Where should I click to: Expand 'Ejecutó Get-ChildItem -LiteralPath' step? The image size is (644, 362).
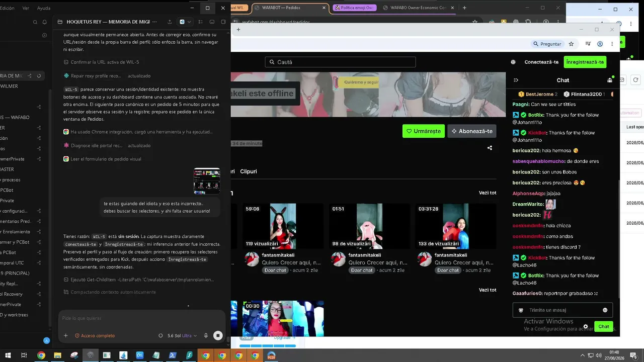point(138,280)
